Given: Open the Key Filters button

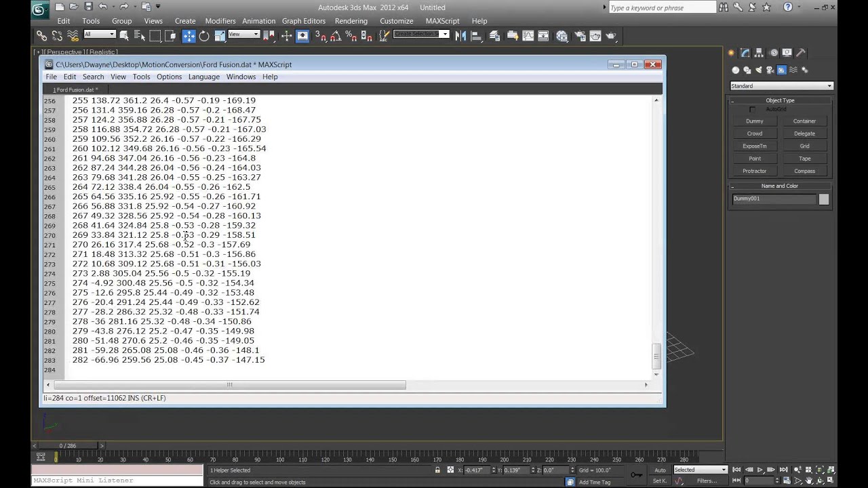Looking at the screenshot, I should pyautogui.click(x=707, y=481).
